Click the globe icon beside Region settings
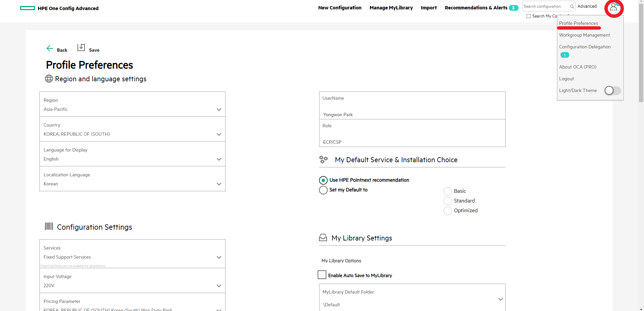 [x=49, y=79]
